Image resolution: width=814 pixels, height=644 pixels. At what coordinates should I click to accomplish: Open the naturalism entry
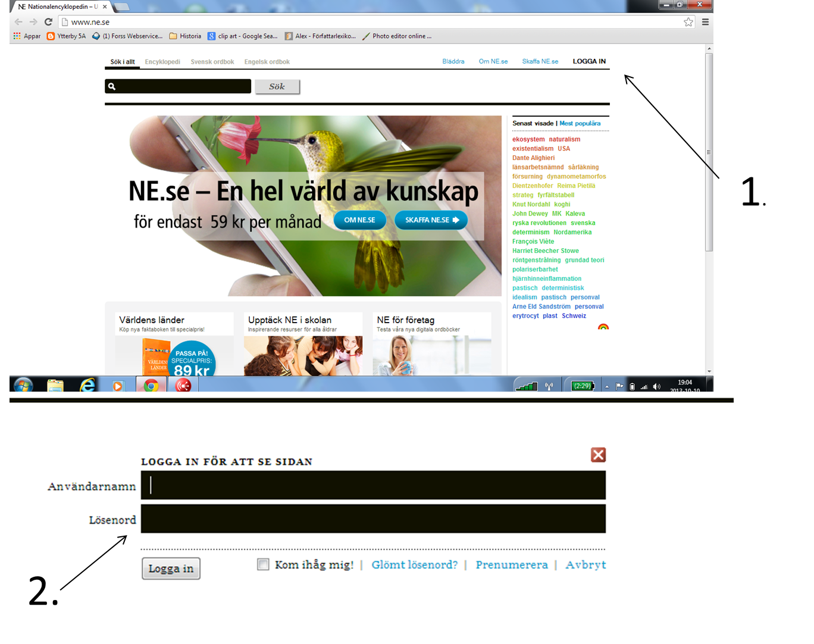565,139
